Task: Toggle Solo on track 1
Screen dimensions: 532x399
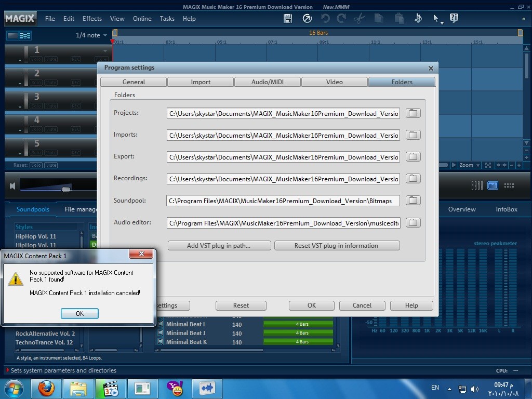Action: coord(36,59)
